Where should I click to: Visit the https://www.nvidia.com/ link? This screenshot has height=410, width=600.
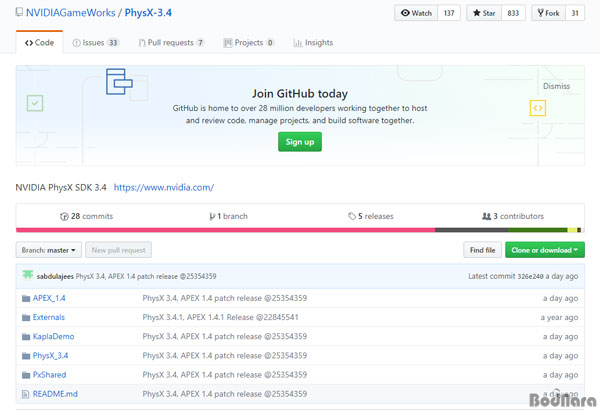(x=164, y=188)
